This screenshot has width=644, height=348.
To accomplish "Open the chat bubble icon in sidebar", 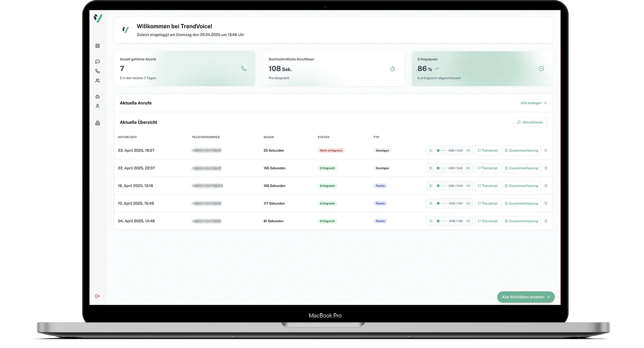I will tap(97, 62).
